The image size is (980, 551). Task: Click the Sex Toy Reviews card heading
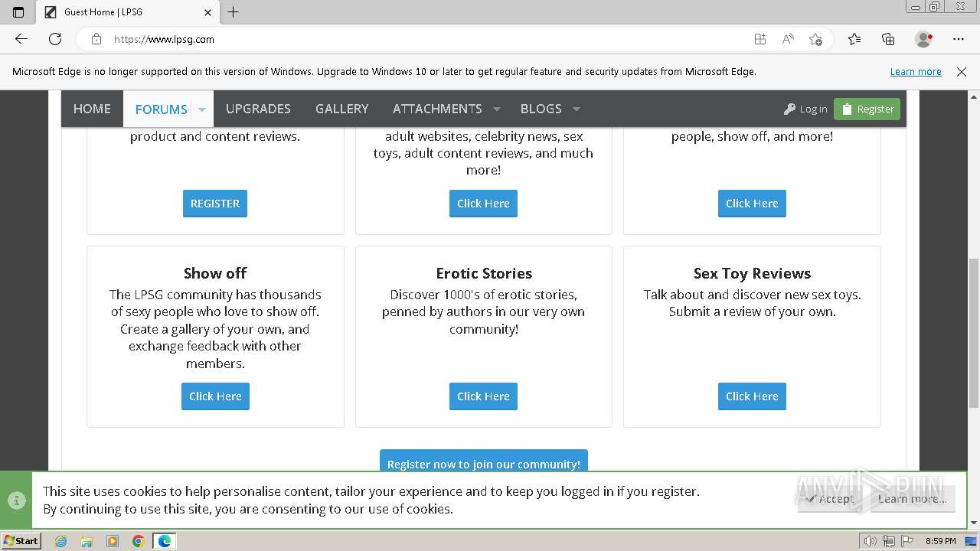pos(752,273)
